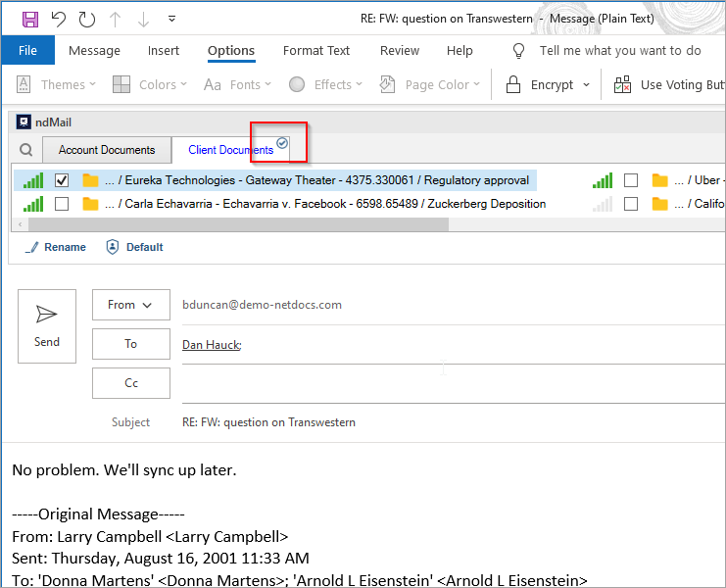Expand the Encrypt dropdown arrow
The height and width of the screenshot is (588, 726).
click(587, 85)
